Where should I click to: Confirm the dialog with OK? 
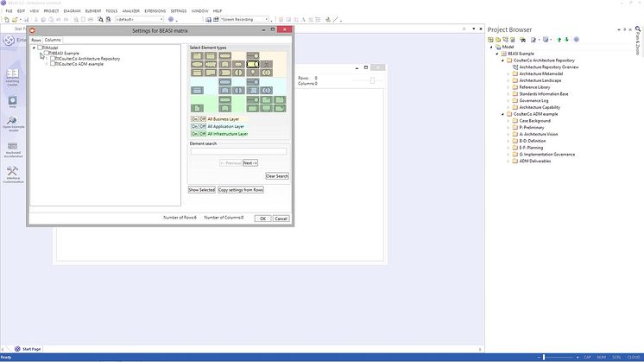262,219
